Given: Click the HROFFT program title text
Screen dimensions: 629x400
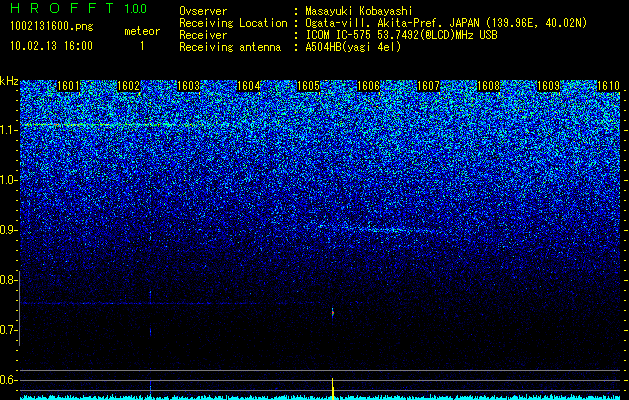Looking at the screenshot, I should 62,8.
